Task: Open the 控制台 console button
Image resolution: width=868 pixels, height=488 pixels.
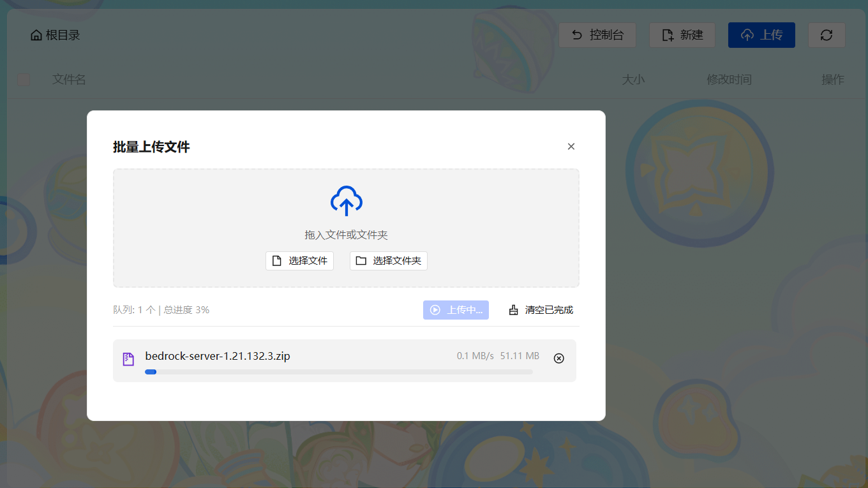Action: pos(597,35)
